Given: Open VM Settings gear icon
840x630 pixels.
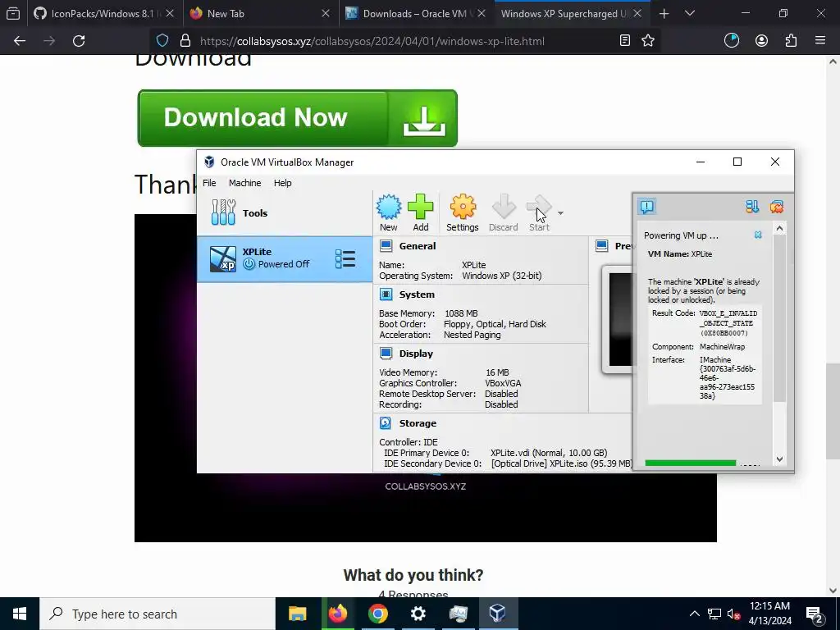Looking at the screenshot, I should [463, 212].
